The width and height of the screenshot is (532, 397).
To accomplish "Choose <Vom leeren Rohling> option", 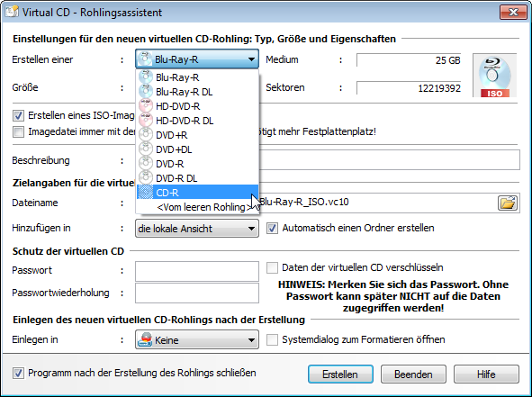I will click(197, 207).
